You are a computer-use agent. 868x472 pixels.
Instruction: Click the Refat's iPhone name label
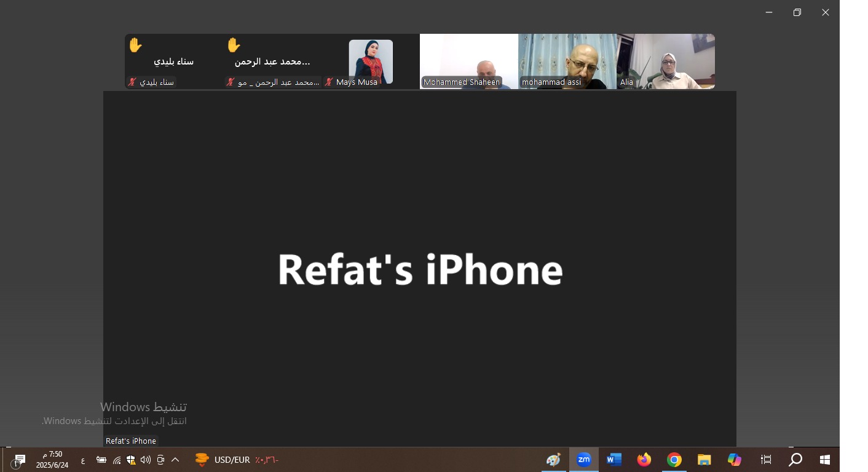(131, 441)
